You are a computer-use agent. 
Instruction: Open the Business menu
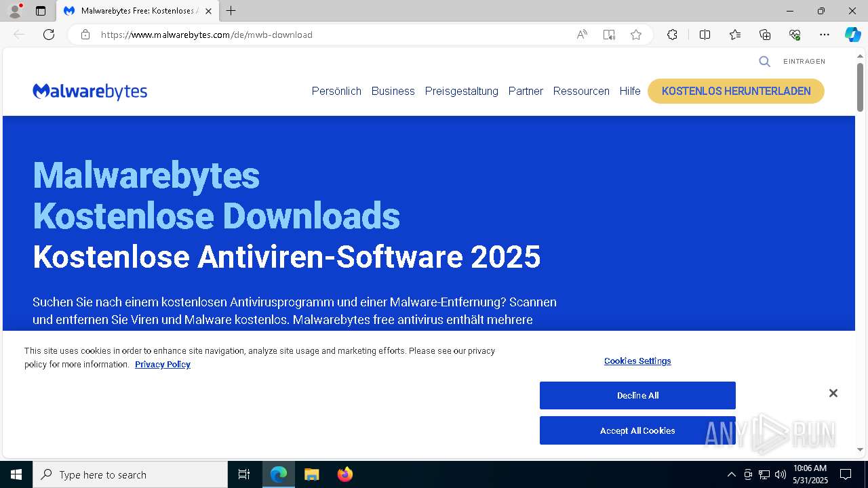(x=393, y=91)
